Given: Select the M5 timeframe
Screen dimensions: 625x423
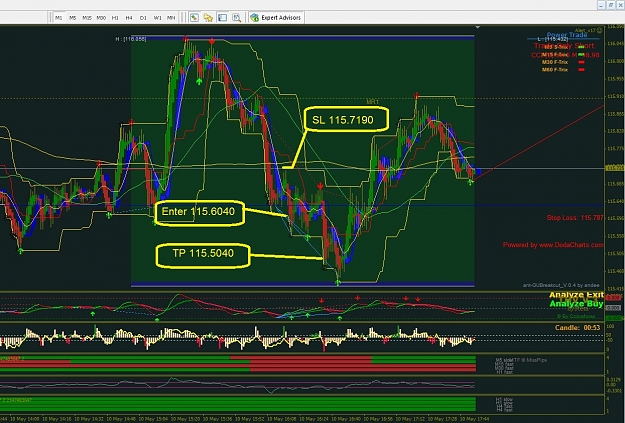Looking at the screenshot, I should tap(73, 18).
